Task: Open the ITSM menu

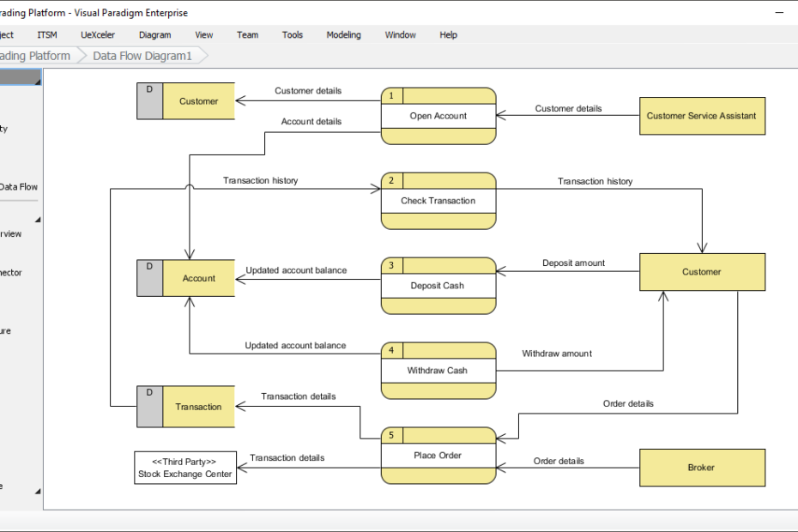Action: coord(46,34)
